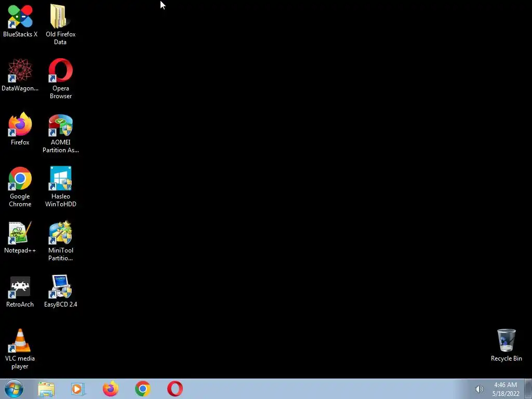Open the Windows Start menu orb
The image size is (532, 399).
coord(14,389)
